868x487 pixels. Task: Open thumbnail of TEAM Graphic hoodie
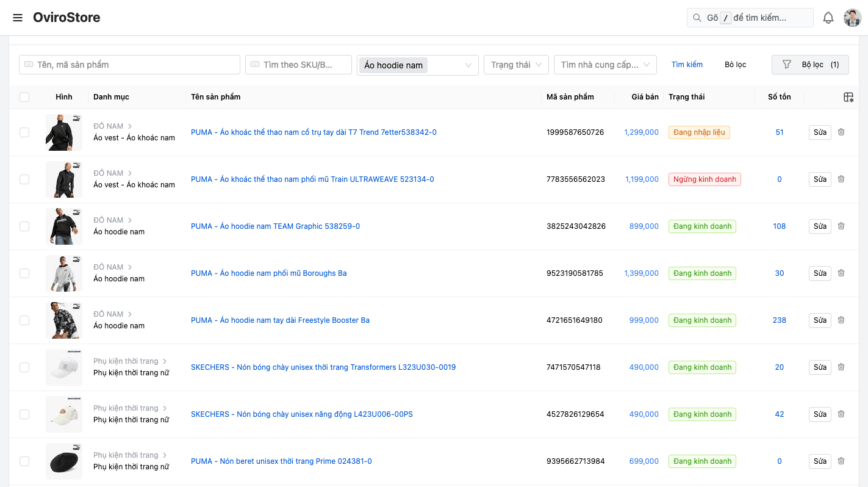pos(64,226)
